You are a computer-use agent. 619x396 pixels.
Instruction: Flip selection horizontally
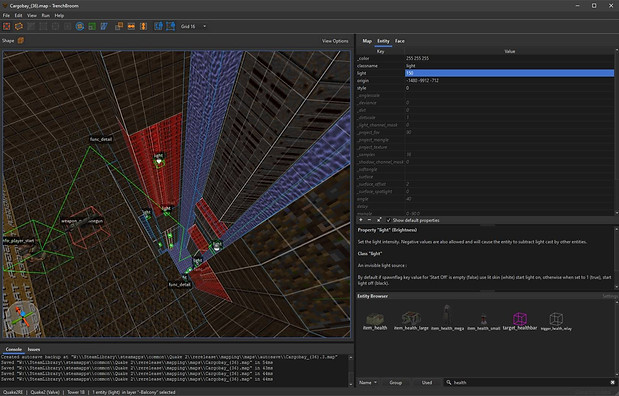coord(131,26)
